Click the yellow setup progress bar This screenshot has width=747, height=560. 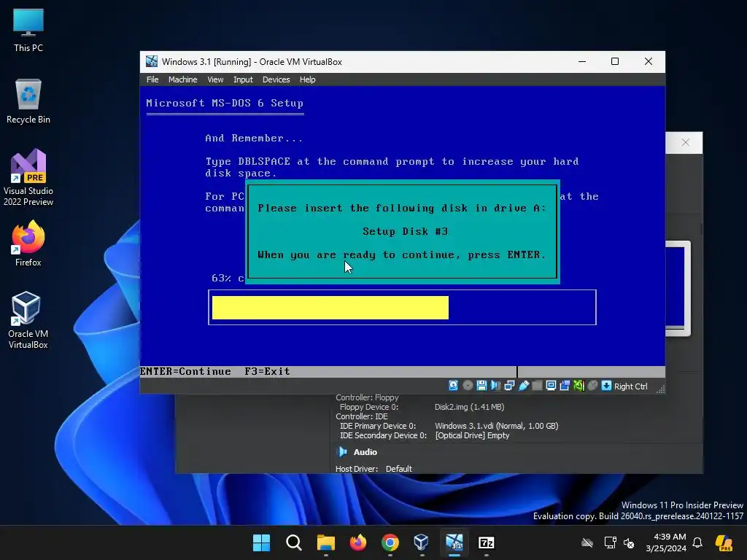pos(330,308)
